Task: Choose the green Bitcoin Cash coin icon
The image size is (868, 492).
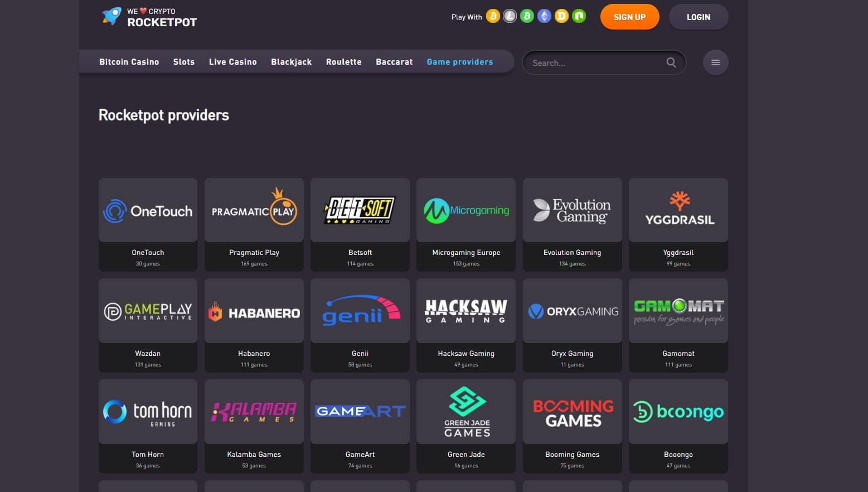Action: click(527, 16)
